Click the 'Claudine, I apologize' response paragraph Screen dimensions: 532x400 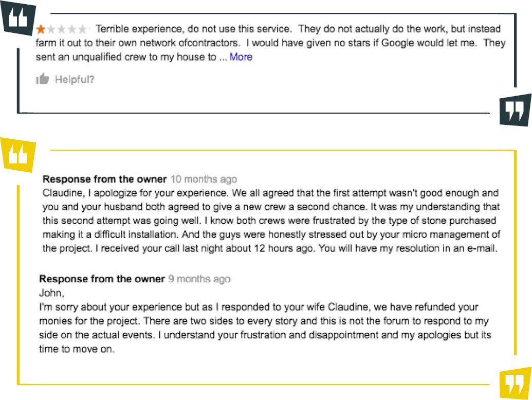271,221
